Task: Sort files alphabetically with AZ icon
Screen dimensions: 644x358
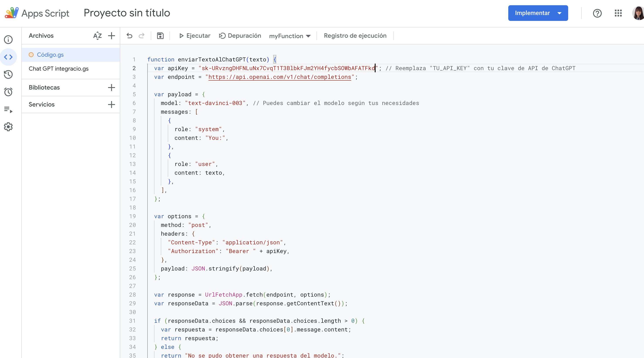Action: click(97, 36)
